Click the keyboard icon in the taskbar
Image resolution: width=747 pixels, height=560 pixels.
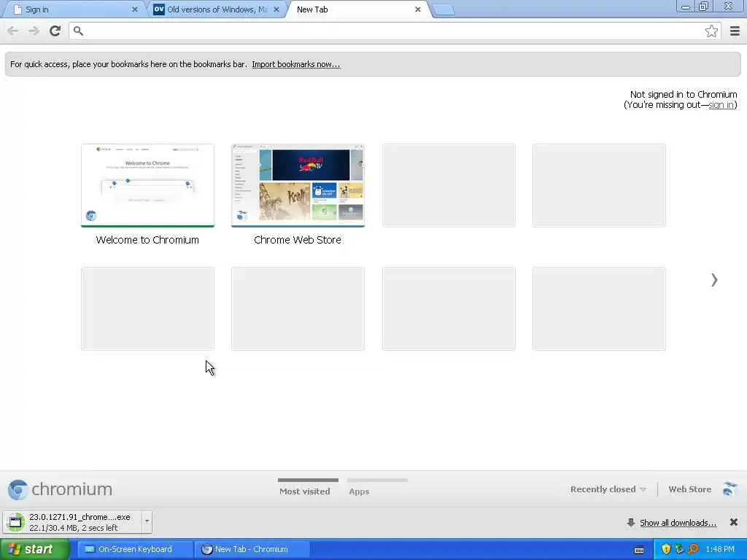click(639, 550)
